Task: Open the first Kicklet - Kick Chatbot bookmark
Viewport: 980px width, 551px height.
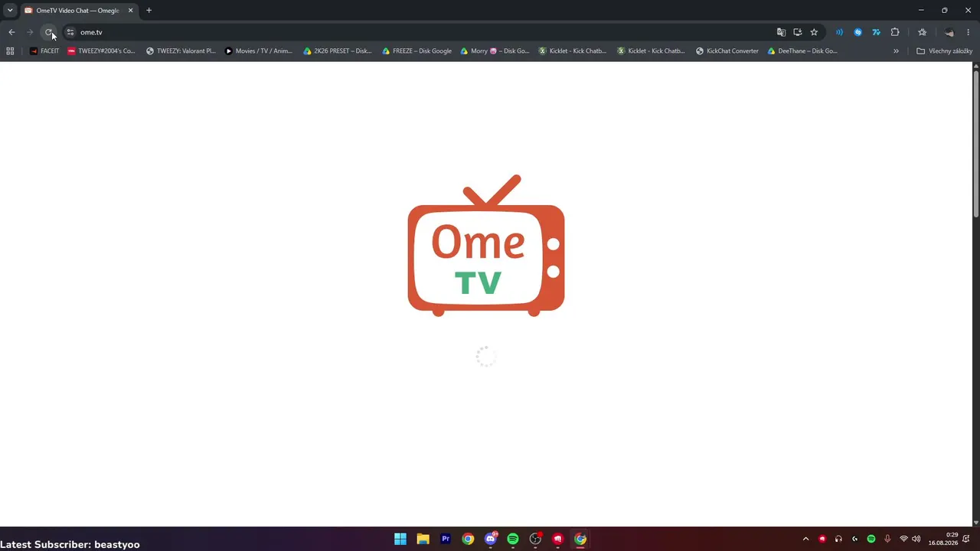Action: tap(573, 51)
